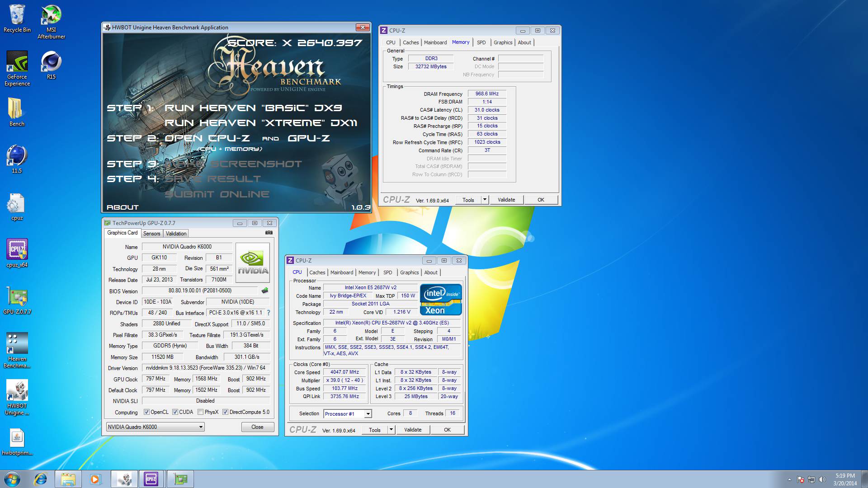The width and height of the screenshot is (868, 488).
Task: Click Tools button in CPU-Z CPU window
Action: tap(375, 430)
